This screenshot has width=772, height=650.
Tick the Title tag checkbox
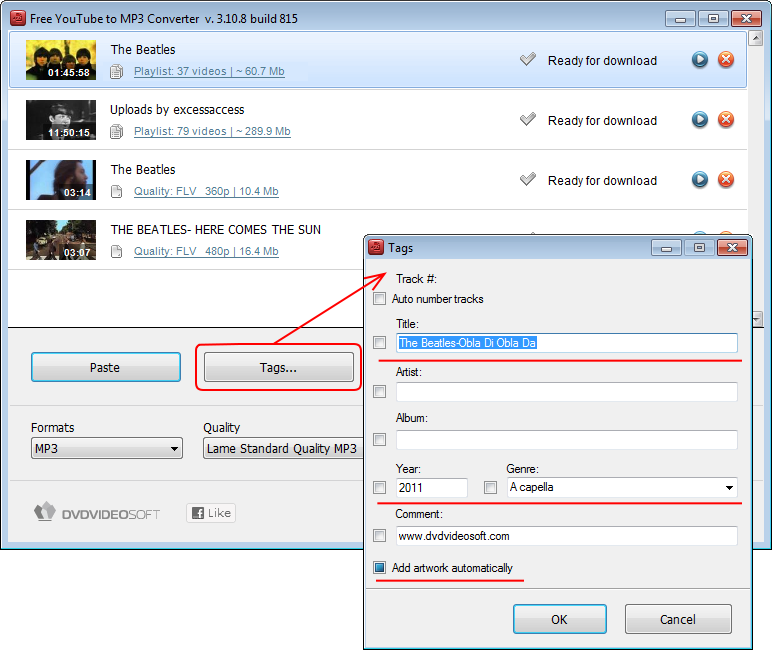380,343
